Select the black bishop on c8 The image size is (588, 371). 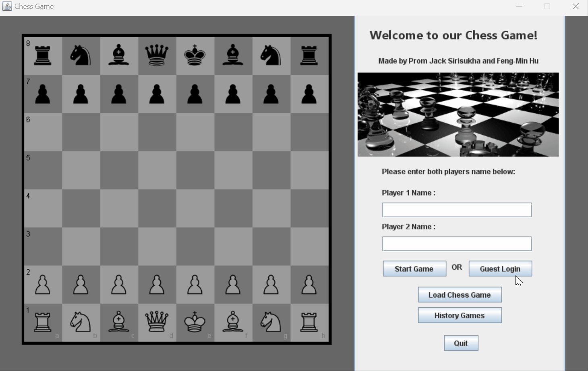119,55
